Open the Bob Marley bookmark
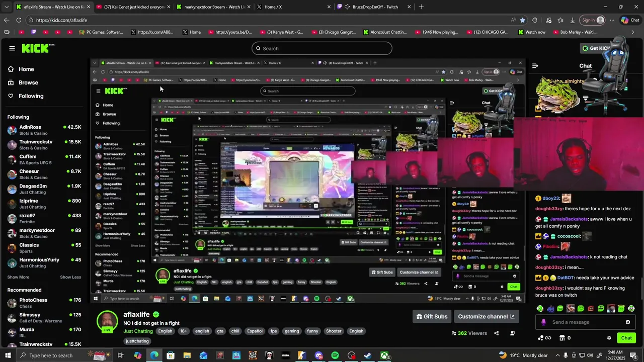 [x=574, y=32]
